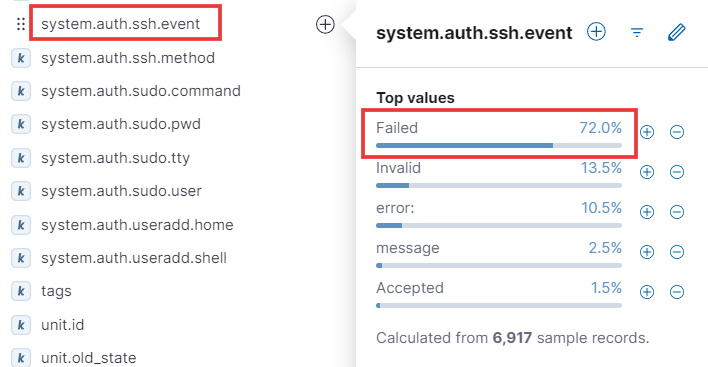Filter out the Accepted value
Viewport: 708px width, 367px height.
(676, 292)
